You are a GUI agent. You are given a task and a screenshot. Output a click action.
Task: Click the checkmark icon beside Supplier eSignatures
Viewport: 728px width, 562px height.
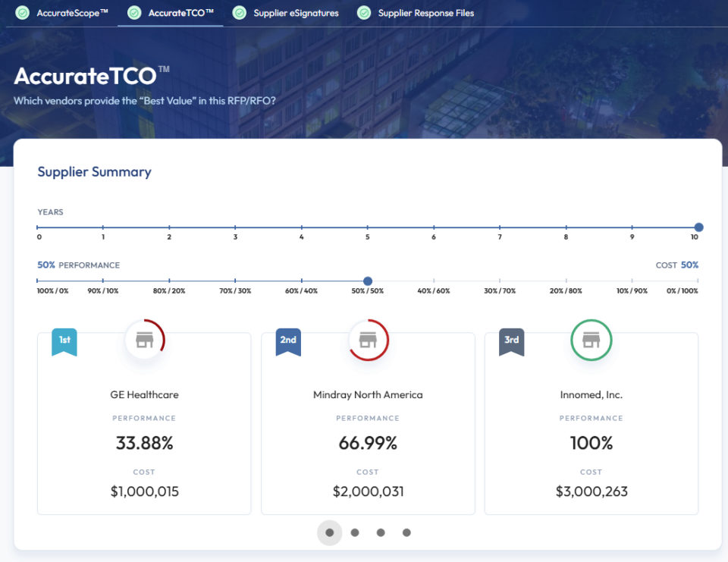[x=240, y=13]
